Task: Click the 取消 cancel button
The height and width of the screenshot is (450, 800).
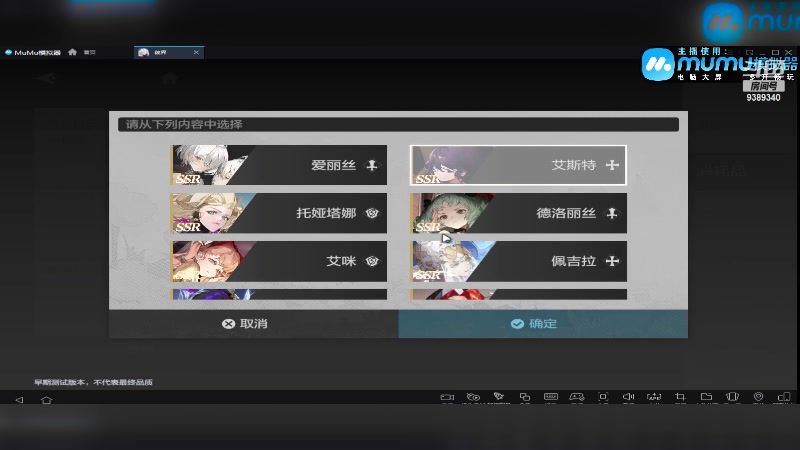Action: pyautogui.click(x=254, y=323)
